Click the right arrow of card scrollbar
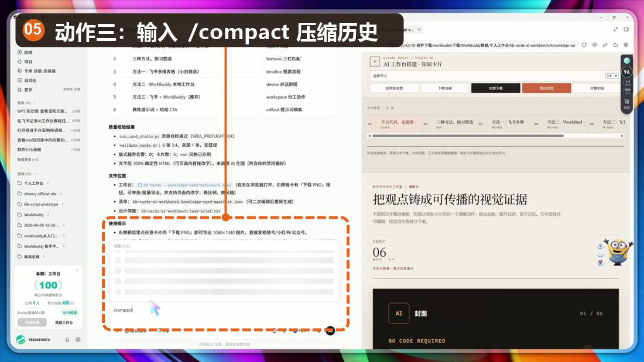Image resolution: width=644 pixels, height=362 pixels. (622, 136)
